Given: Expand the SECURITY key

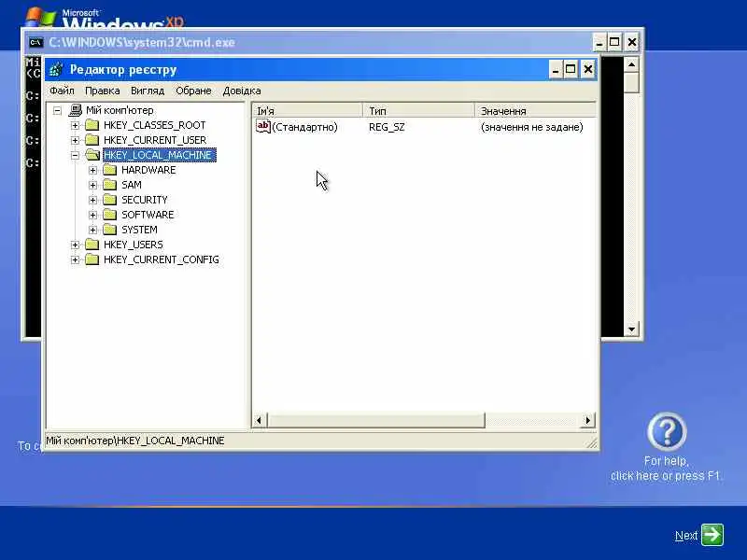Looking at the screenshot, I should pyautogui.click(x=92, y=200).
